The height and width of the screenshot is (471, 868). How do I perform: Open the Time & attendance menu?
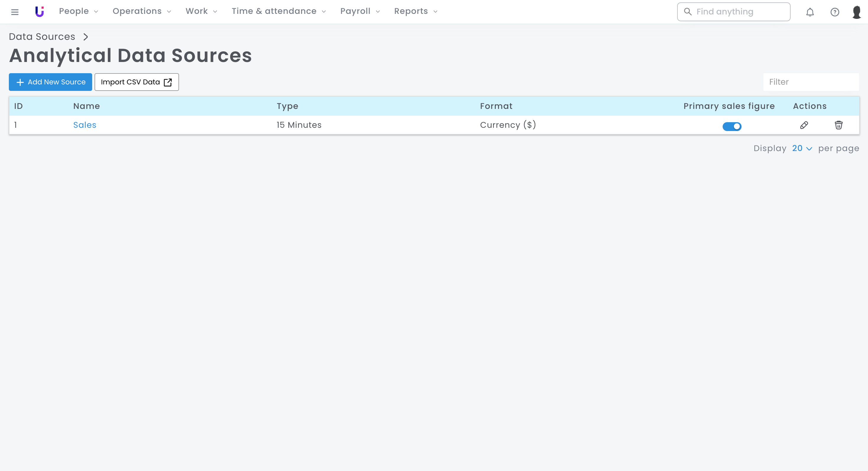pos(278,12)
